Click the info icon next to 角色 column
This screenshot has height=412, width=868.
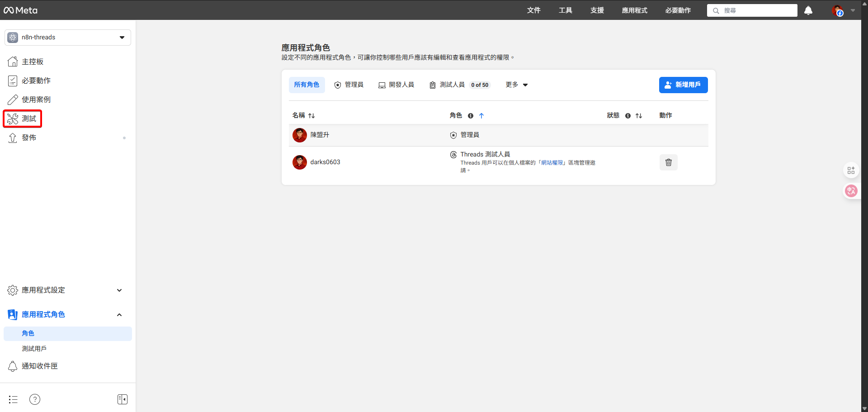(471, 116)
